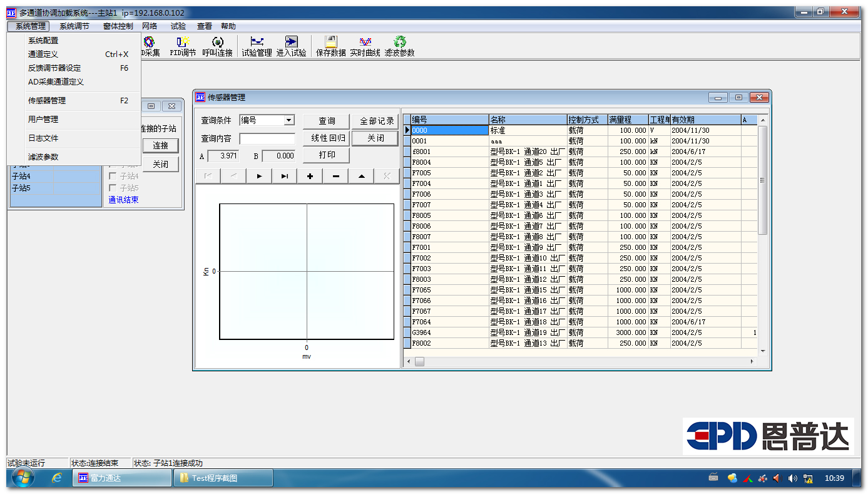868x494 pixels.
Task: Click the 进入试验 toolbar icon
Action: pos(292,46)
